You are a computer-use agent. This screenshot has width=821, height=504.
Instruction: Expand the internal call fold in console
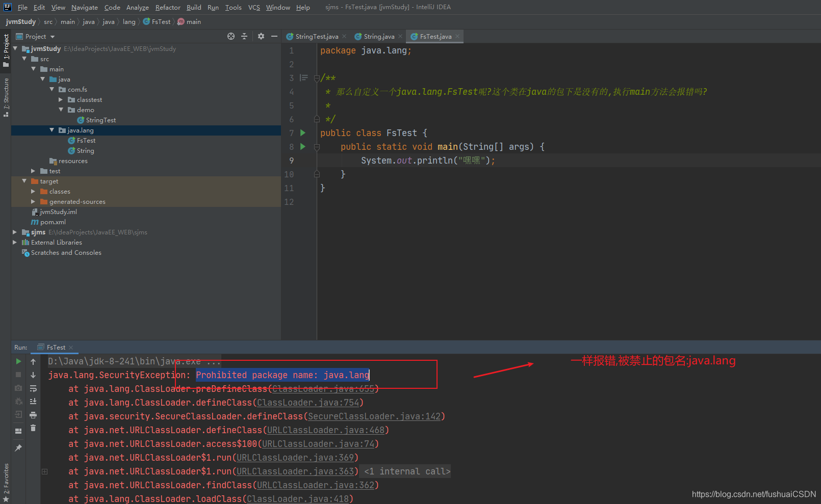(45, 471)
